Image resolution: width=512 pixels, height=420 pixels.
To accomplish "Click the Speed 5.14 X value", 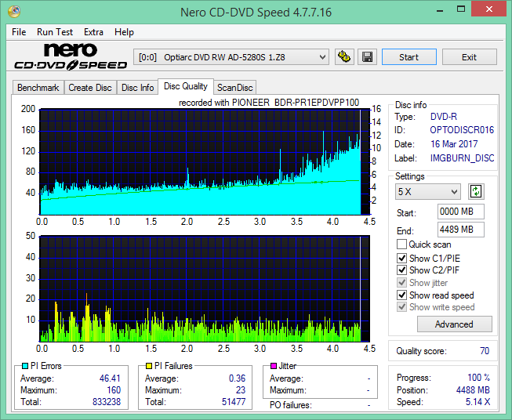I will point(478,402).
